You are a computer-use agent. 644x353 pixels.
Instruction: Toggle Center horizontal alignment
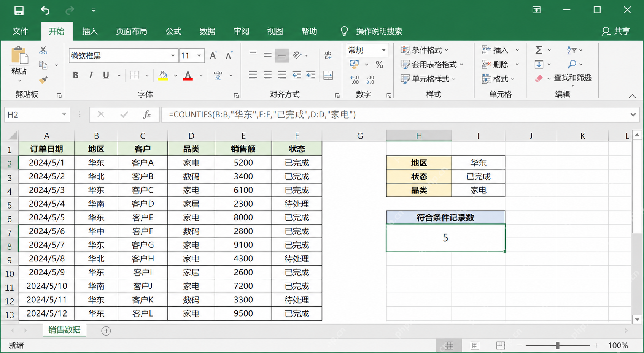(267, 75)
